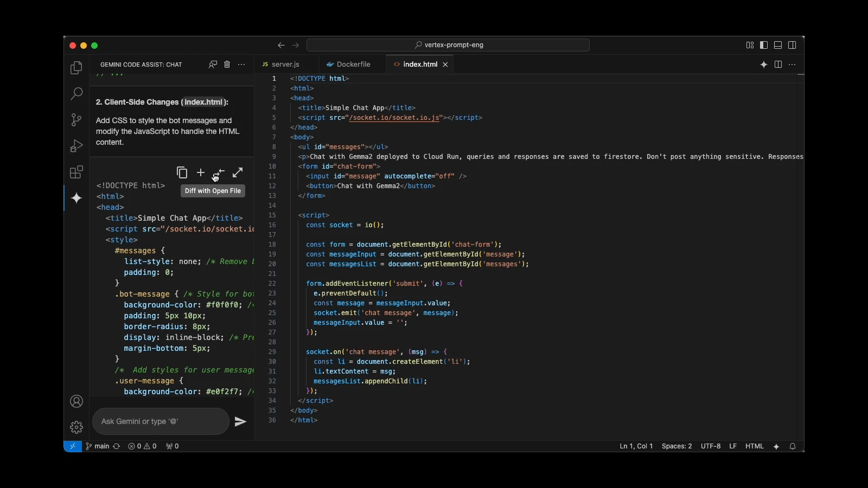Go back with the left arrow in title bar
The width and height of the screenshot is (868, 488).
click(281, 45)
